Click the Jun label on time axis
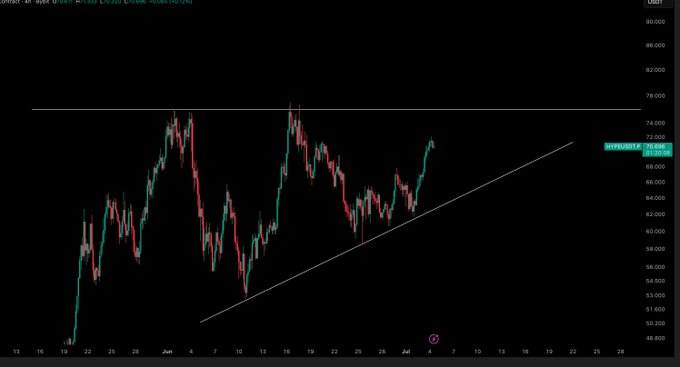680x367 pixels. [167, 352]
